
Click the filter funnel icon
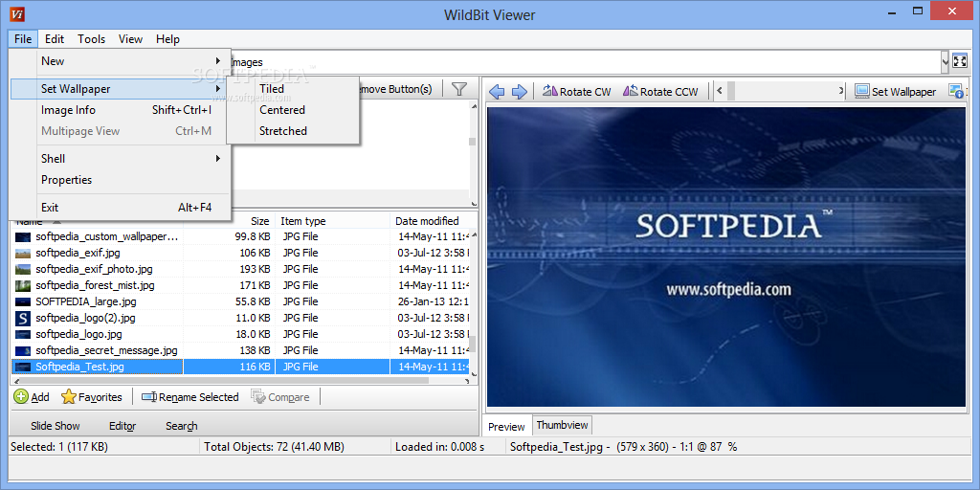pyautogui.click(x=459, y=89)
